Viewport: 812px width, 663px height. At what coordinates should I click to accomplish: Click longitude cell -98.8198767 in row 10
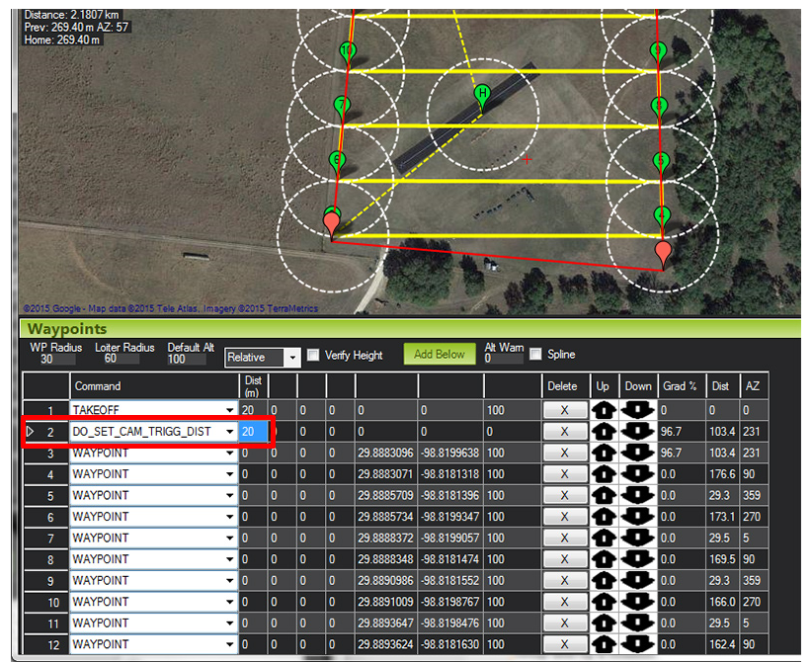(x=450, y=602)
